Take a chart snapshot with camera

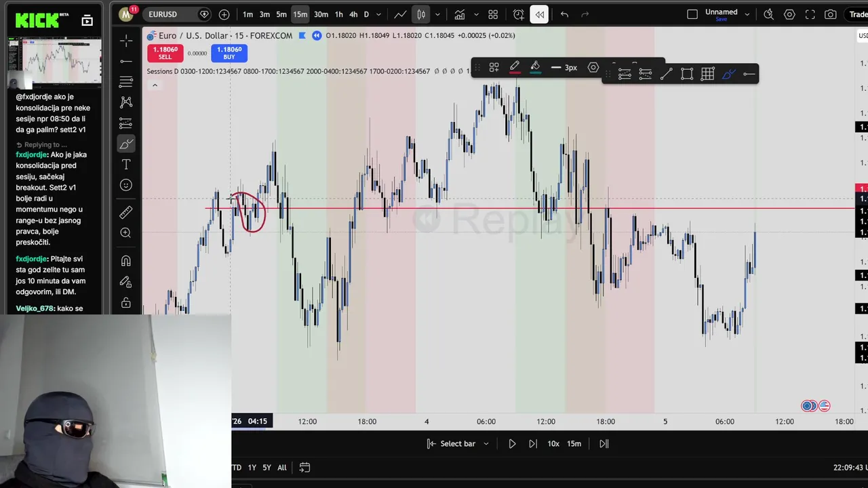pos(831,14)
